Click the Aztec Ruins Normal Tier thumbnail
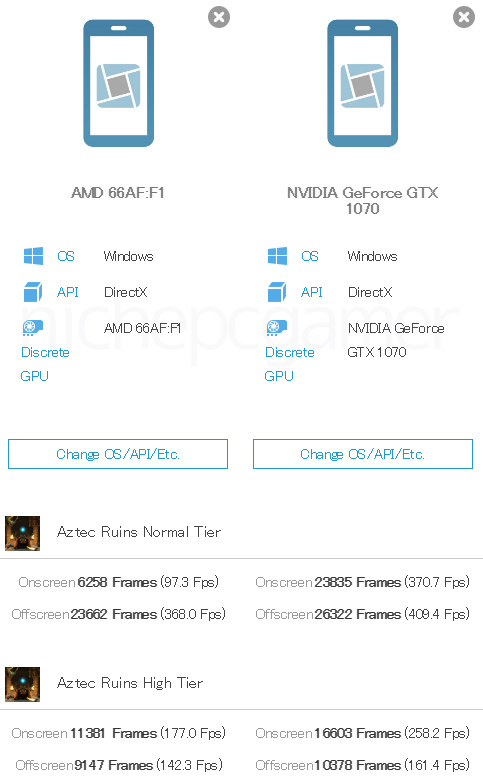Image resolution: width=483 pixels, height=777 pixels. tap(22, 533)
